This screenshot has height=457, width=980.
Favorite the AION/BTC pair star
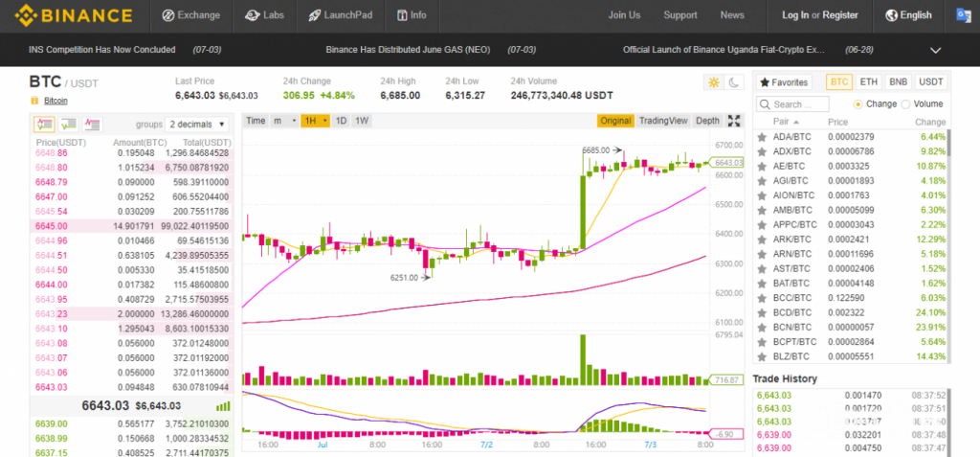[762, 195]
